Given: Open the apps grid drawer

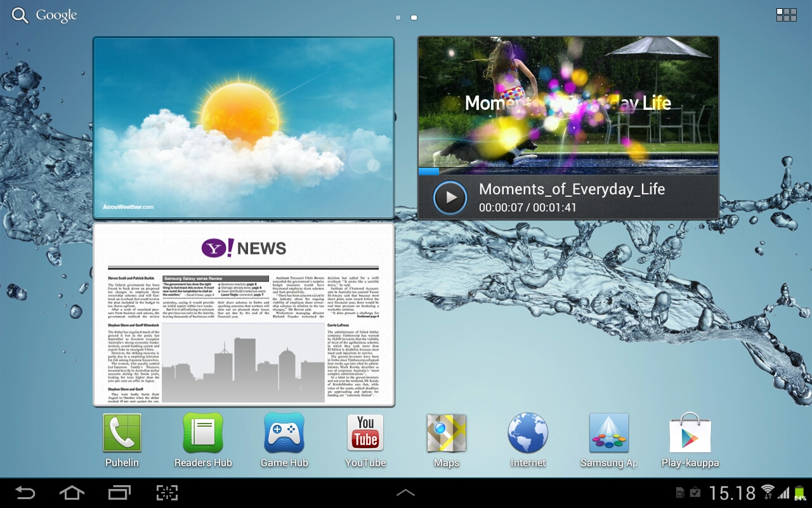Looking at the screenshot, I should [786, 15].
